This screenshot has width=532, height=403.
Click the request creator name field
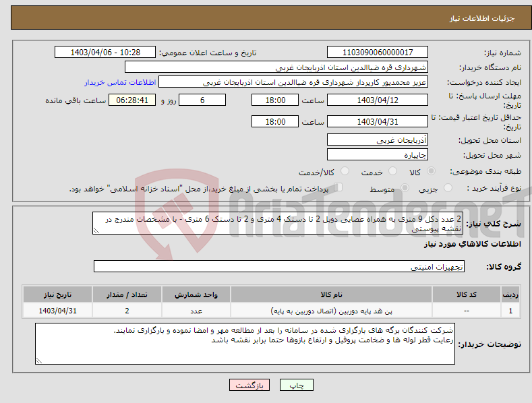(293, 82)
